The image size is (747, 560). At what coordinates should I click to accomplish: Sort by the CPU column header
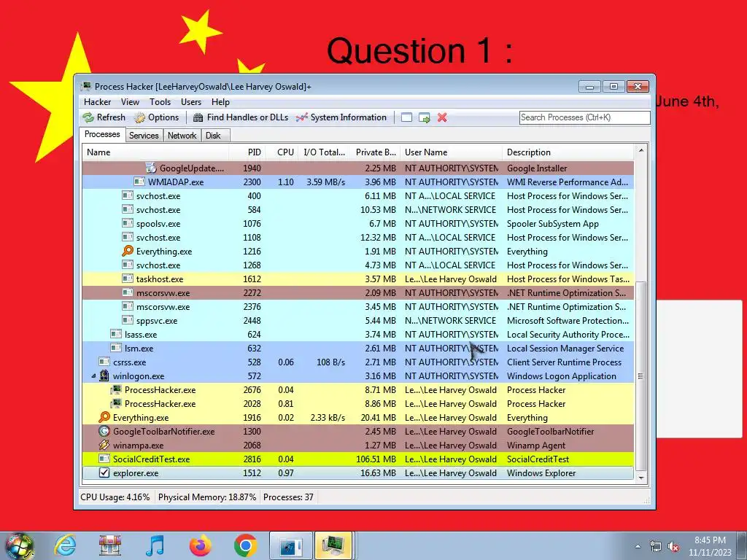click(x=281, y=152)
